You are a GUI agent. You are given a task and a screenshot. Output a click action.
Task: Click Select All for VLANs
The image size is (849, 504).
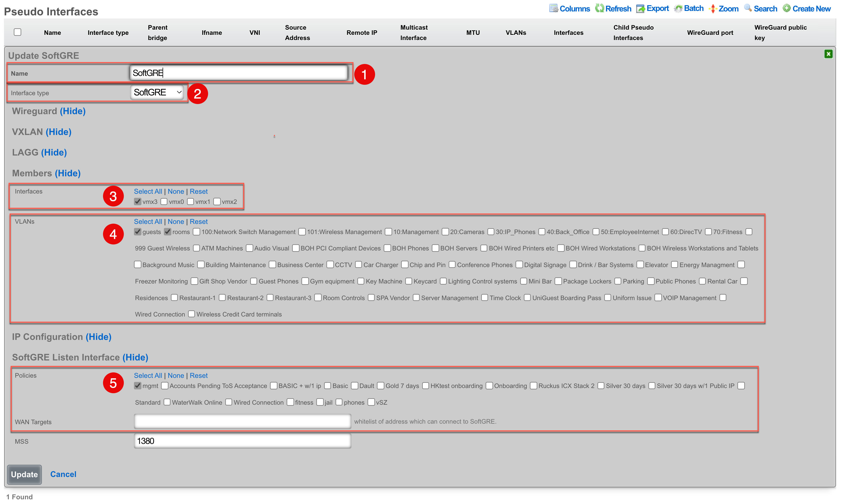coord(148,222)
